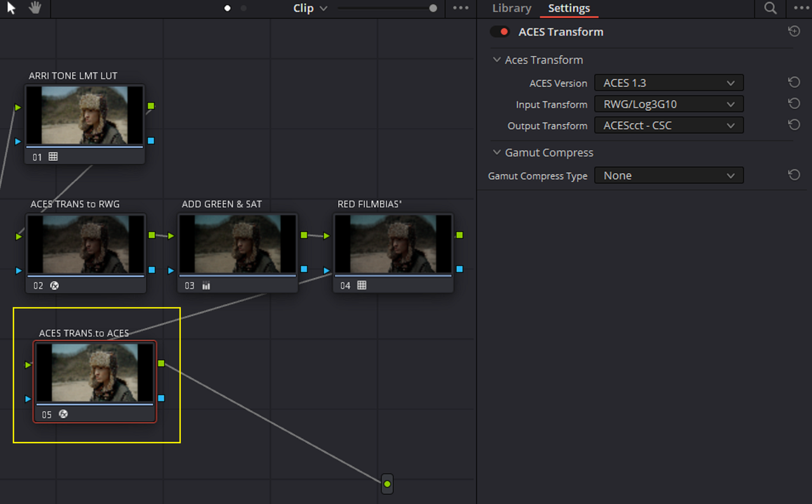Click the green RGB input of node 03
This screenshot has width=812, height=504.
(x=171, y=236)
